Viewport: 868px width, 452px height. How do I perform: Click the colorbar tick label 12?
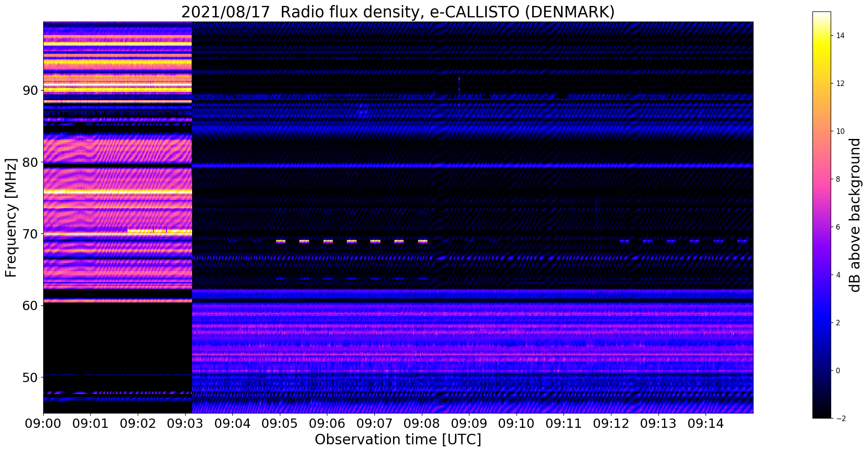(x=840, y=83)
